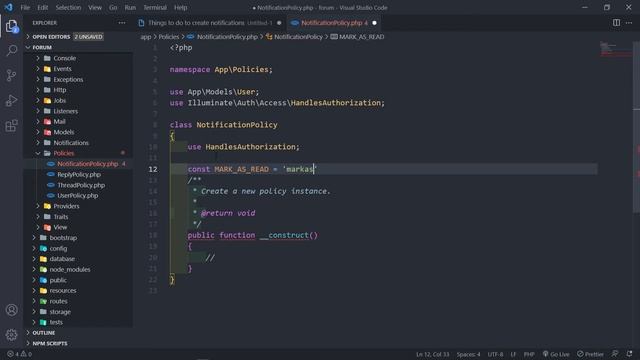Viewport: 640px width, 360px height.
Task: Click PHP language mode selector
Action: point(529,354)
